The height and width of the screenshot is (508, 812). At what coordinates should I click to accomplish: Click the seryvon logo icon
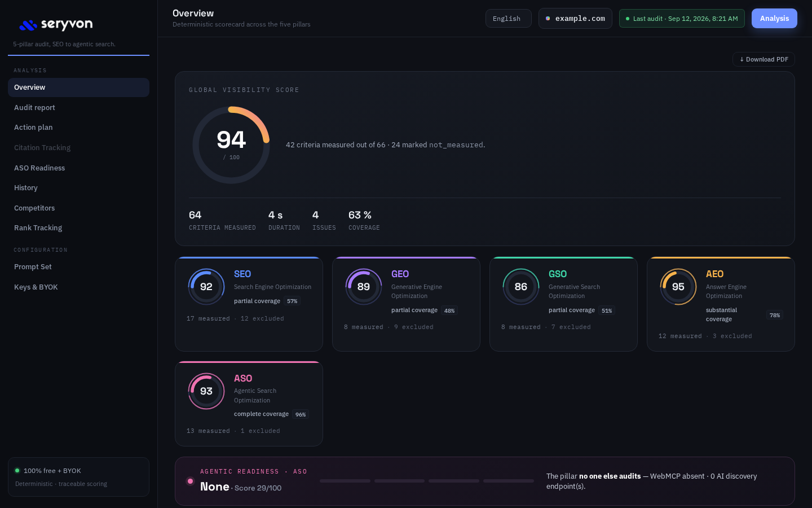tap(28, 25)
